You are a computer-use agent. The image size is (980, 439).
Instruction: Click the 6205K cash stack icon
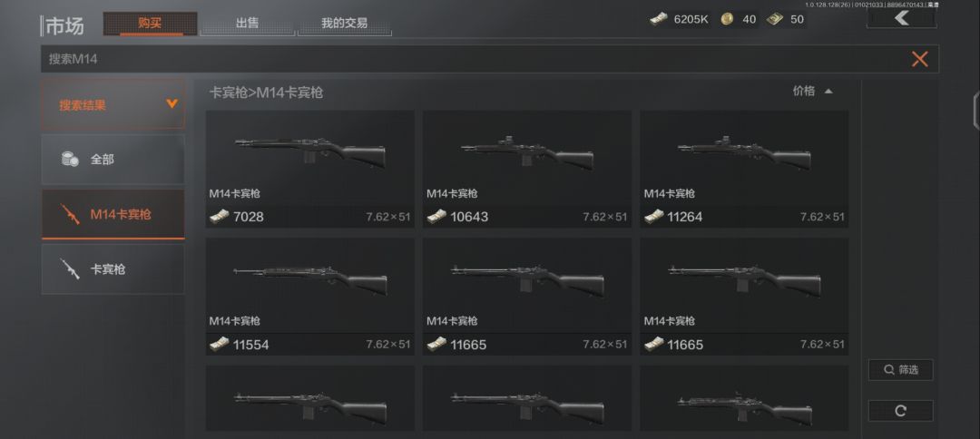[658, 19]
